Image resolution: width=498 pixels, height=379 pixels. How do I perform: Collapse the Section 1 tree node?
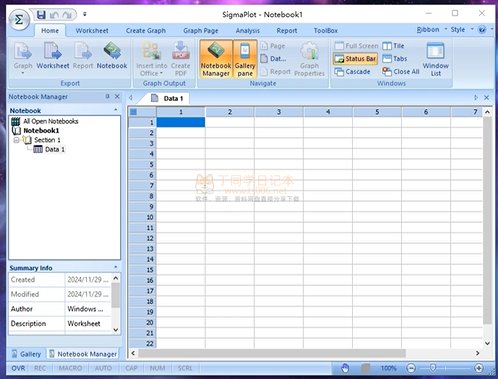click(16, 140)
